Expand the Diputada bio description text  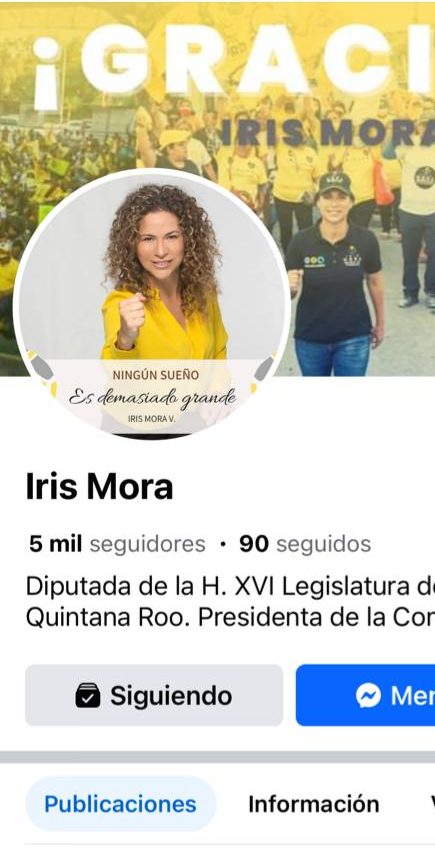[230, 603]
